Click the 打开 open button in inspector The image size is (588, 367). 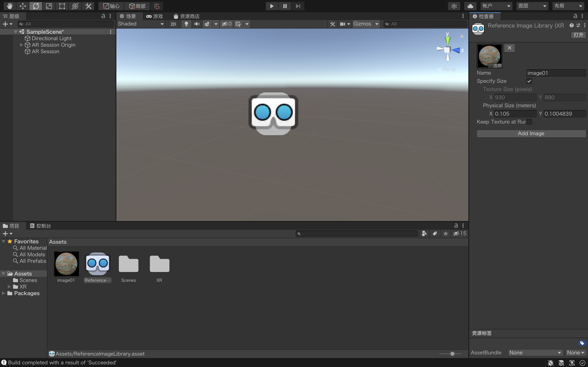pyautogui.click(x=578, y=35)
